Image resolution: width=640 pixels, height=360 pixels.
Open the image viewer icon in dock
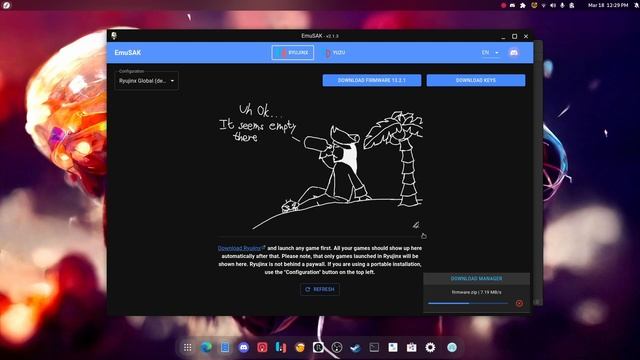(x=393, y=347)
